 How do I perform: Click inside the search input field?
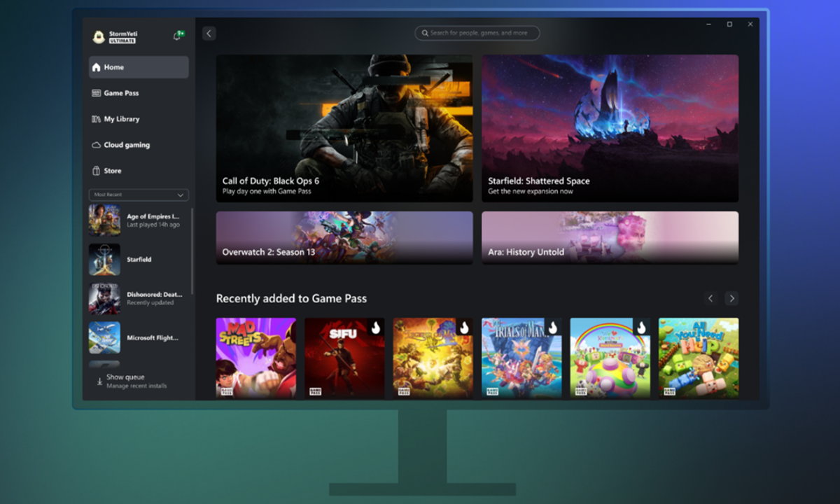[478, 33]
